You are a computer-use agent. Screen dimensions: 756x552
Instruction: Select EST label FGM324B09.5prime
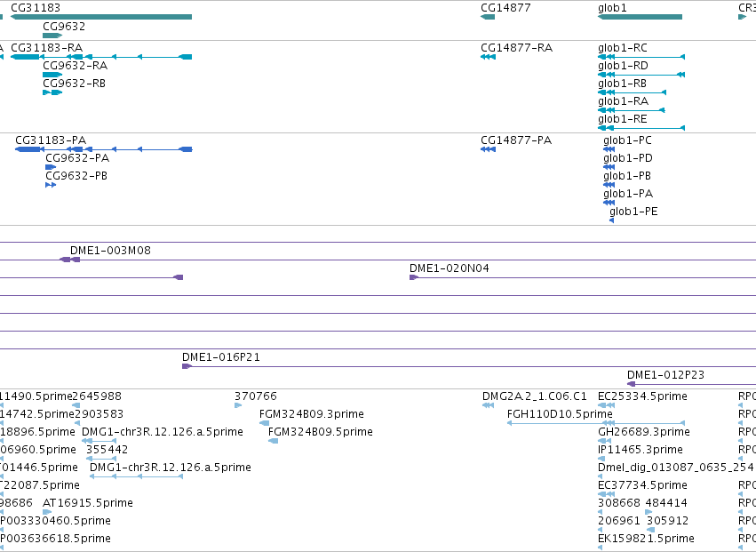point(320,432)
